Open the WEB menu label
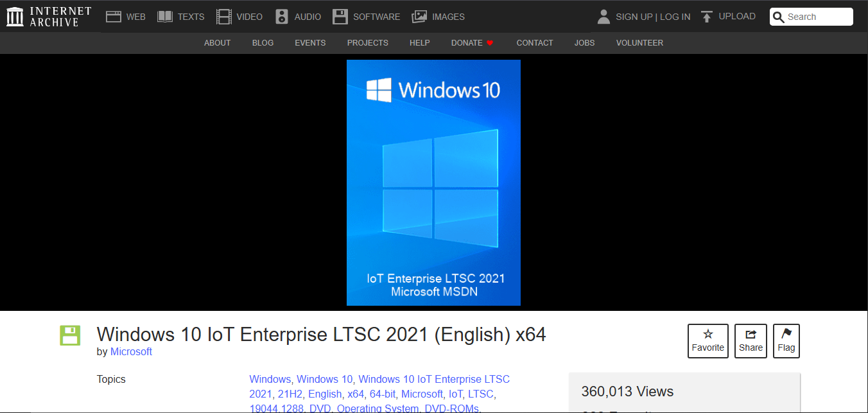This screenshot has width=868, height=413. click(x=136, y=17)
